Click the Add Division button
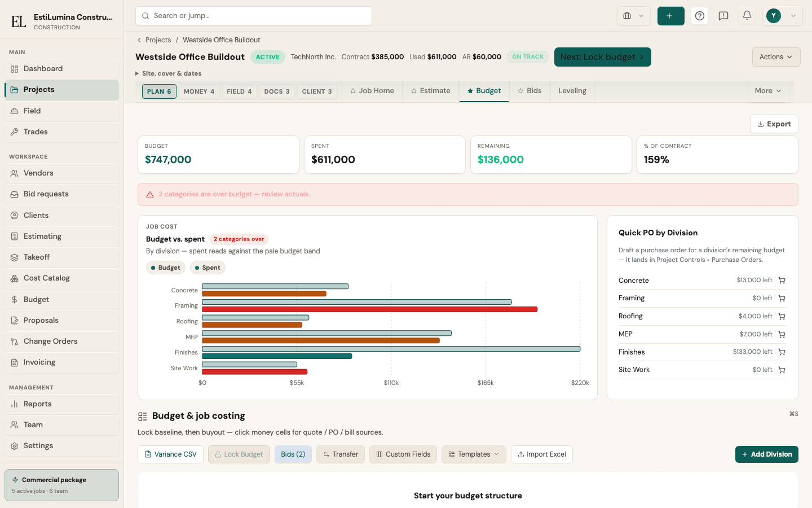The height and width of the screenshot is (508, 812). pos(767,454)
